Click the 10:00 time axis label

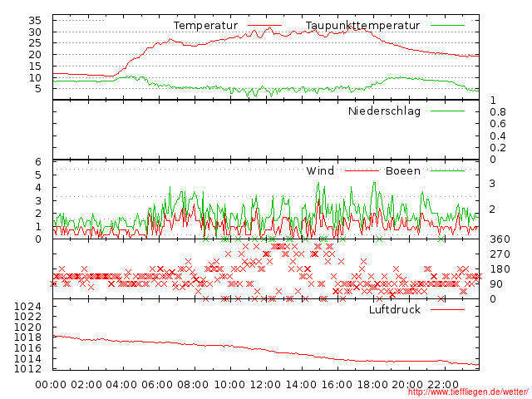[x=229, y=385]
